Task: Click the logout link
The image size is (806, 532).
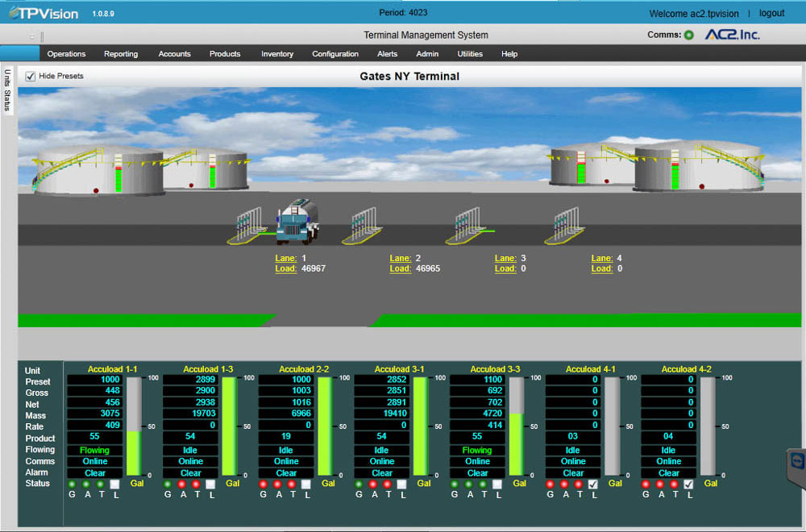Action: coord(771,13)
